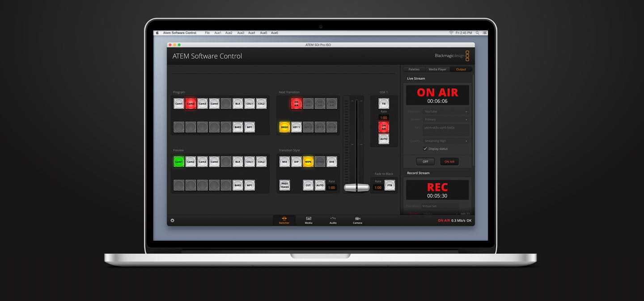Select Cam4 on the Program bus

pyautogui.click(x=214, y=104)
